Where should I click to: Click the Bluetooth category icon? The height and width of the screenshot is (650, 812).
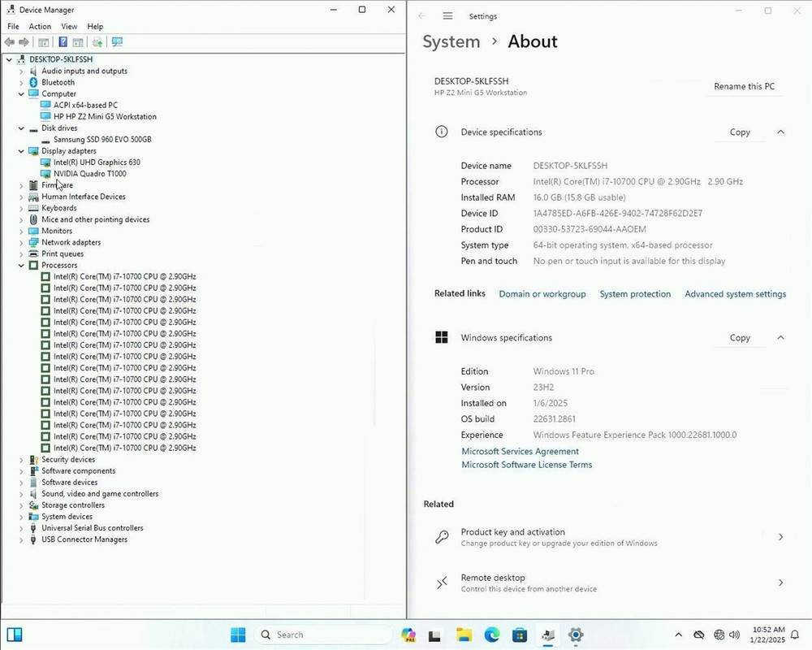(33, 82)
